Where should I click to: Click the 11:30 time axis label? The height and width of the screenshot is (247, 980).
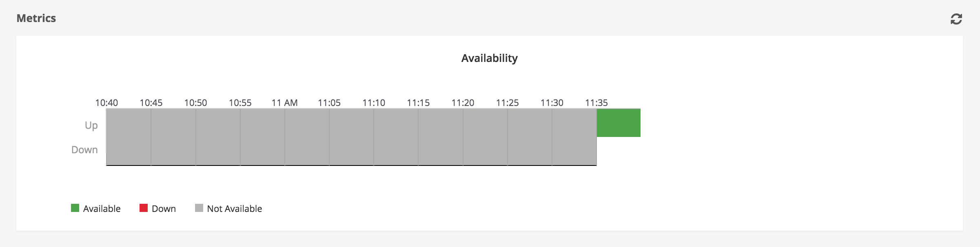coord(552,103)
